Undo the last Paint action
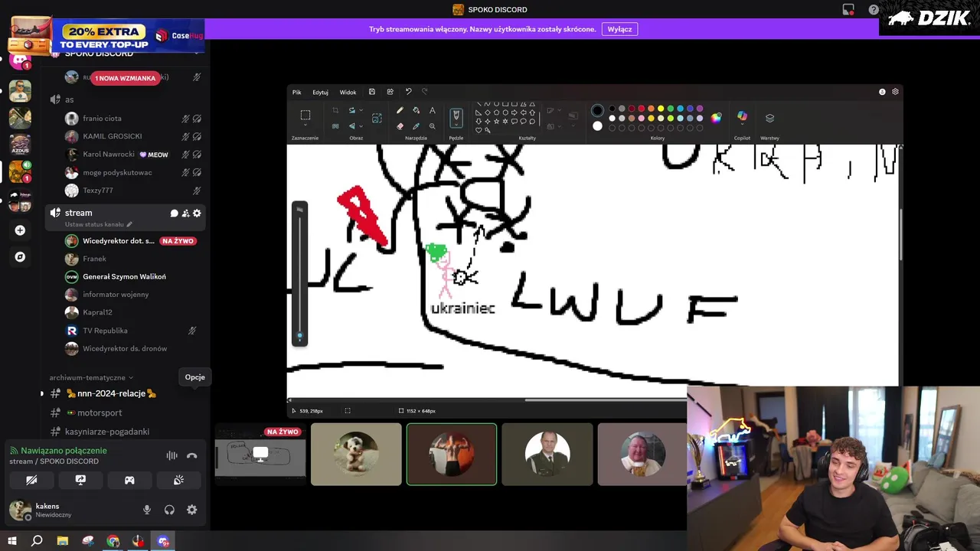Viewport: 980px width, 551px height. click(x=408, y=92)
